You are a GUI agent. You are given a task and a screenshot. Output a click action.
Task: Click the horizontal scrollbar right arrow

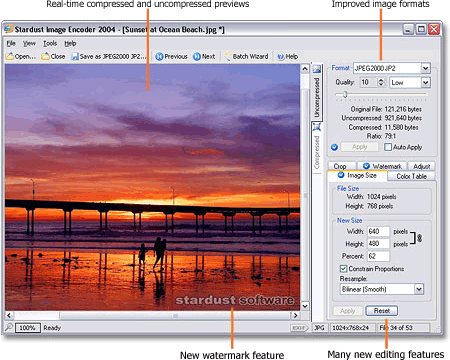coord(295,315)
